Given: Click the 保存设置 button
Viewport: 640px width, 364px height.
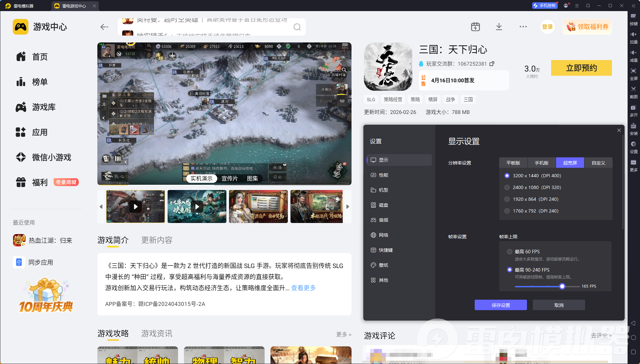Looking at the screenshot, I should click(501, 305).
